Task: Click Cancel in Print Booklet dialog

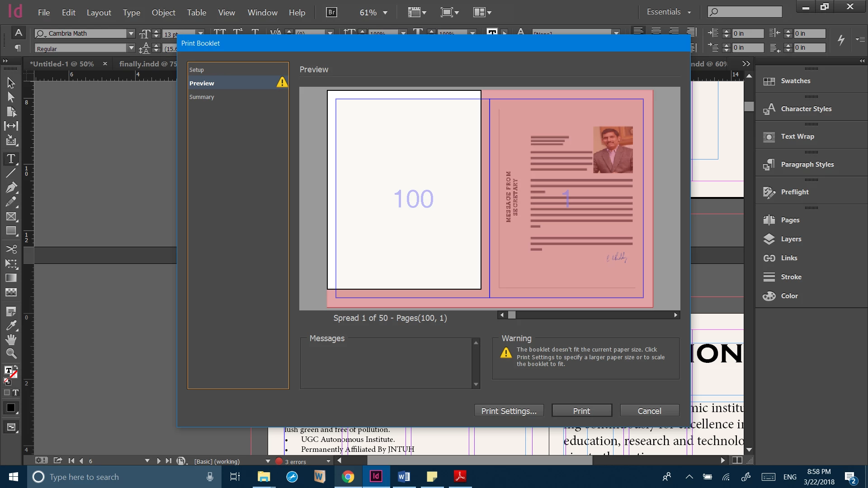Action: pos(649,411)
